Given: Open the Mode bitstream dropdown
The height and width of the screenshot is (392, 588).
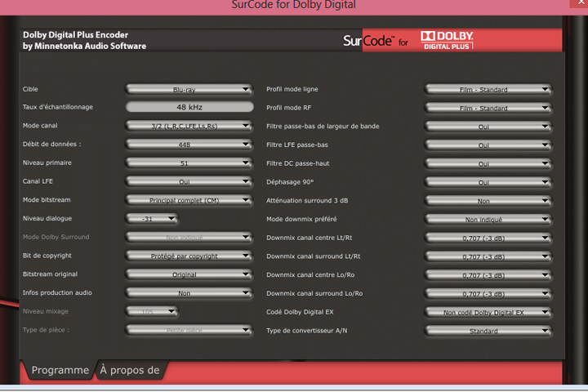Looking at the screenshot, I should [x=189, y=200].
